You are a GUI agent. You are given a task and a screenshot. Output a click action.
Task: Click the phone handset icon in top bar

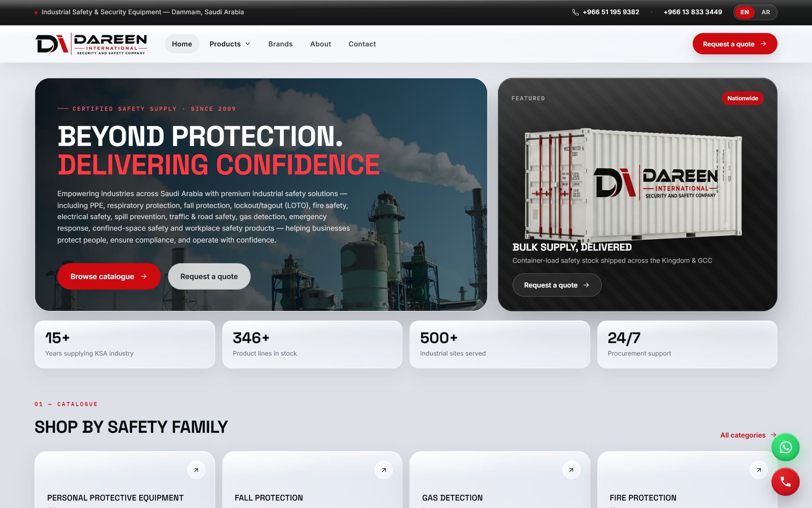tap(575, 12)
